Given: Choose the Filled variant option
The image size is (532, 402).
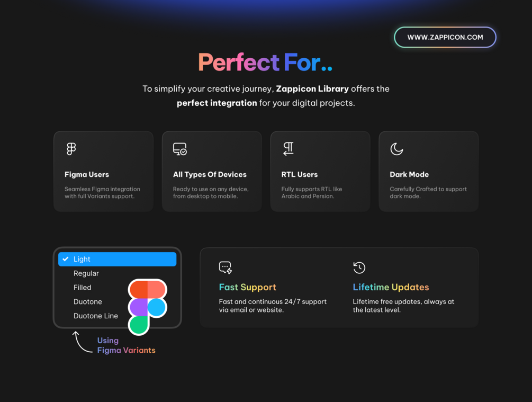Looking at the screenshot, I should point(83,288).
